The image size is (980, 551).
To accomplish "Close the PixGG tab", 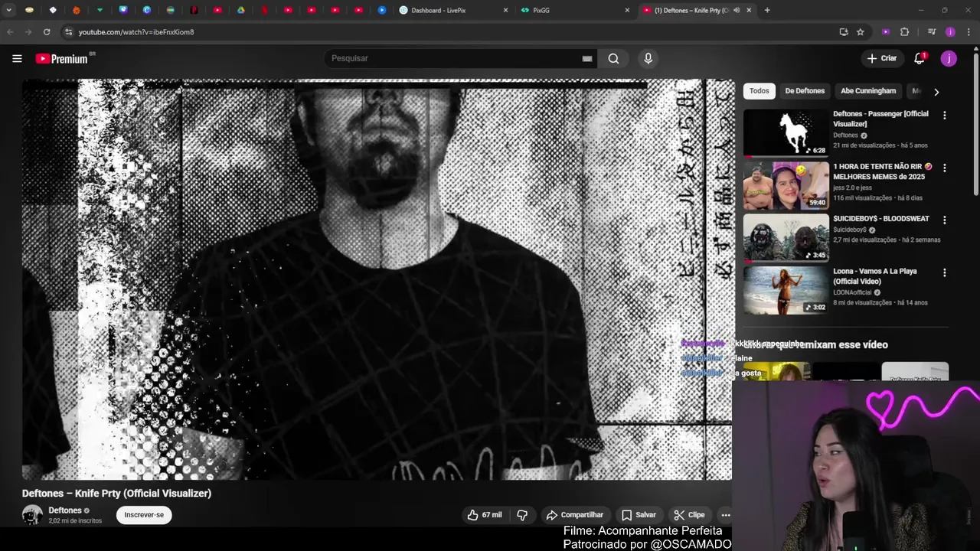I will [627, 10].
